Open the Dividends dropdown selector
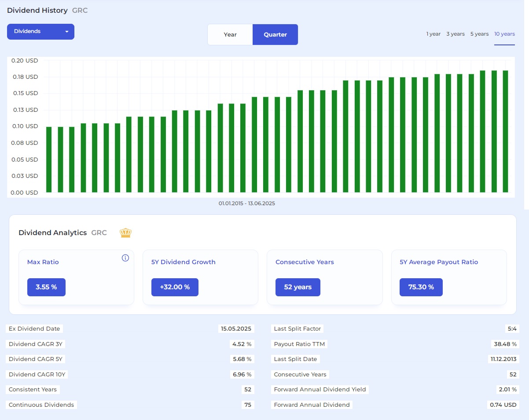The image size is (529, 420). point(40,32)
